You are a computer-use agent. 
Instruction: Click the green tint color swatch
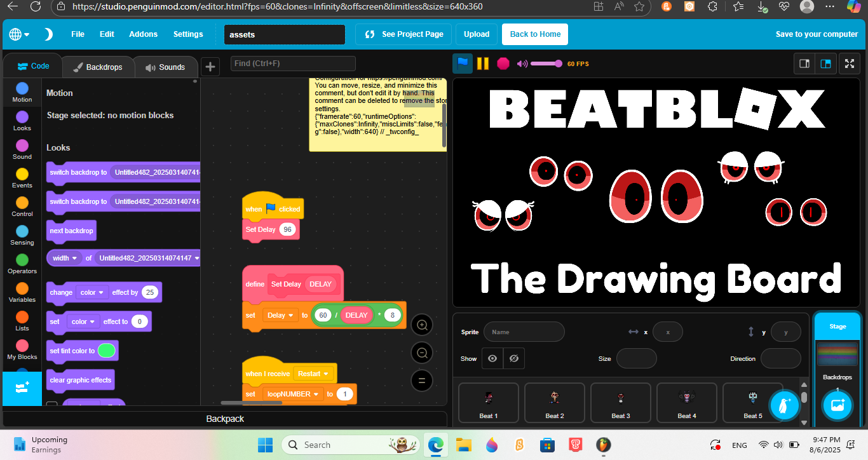coord(107,351)
